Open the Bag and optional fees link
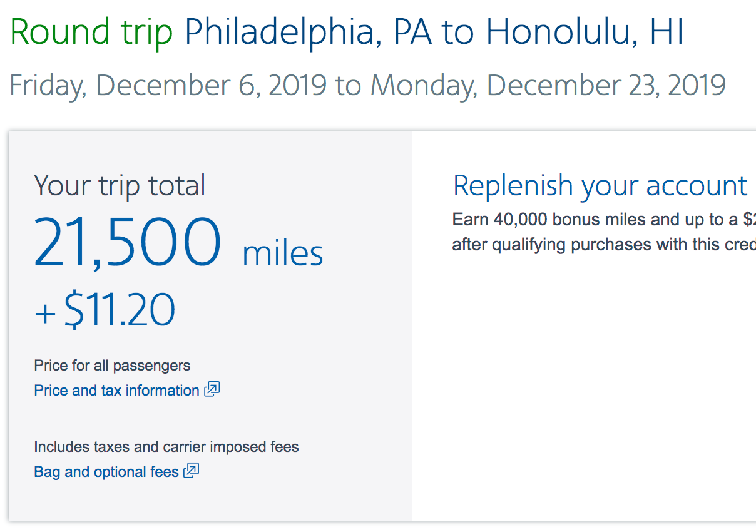Viewport: 756px width, 532px height. tap(106, 472)
